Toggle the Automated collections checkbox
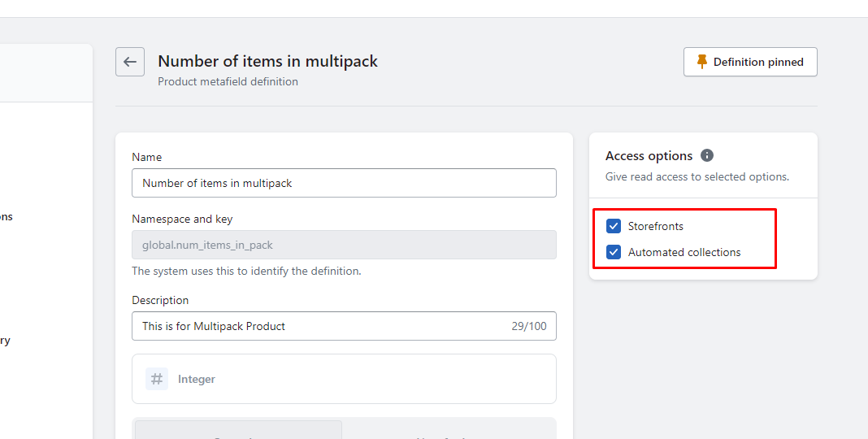The width and height of the screenshot is (868, 439). (x=614, y=252)
